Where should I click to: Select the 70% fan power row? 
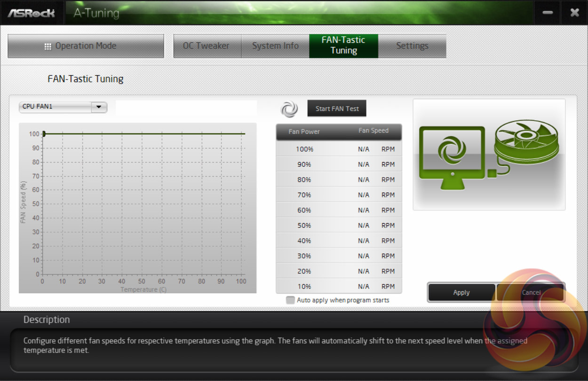click(x=339, y=195)
